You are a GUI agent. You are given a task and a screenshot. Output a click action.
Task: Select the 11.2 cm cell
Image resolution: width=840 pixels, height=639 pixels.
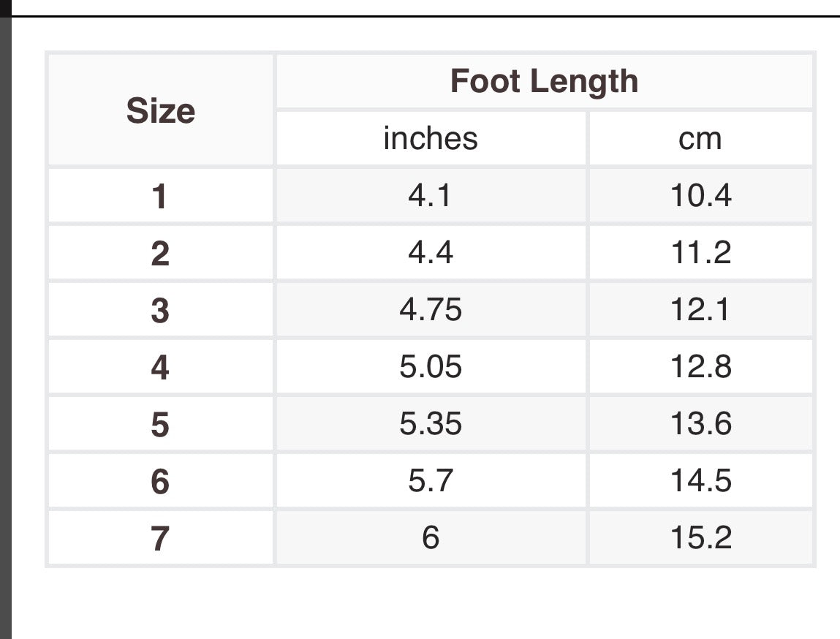point(700,253)
